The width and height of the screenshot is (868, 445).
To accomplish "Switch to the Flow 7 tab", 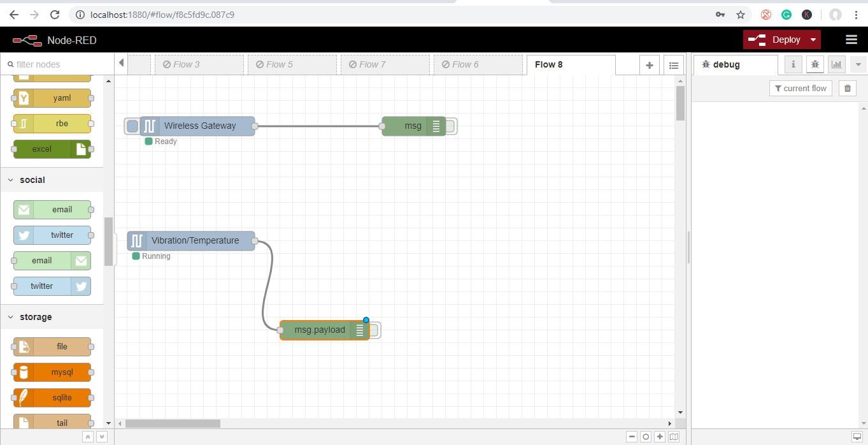I will coord(385,64).
